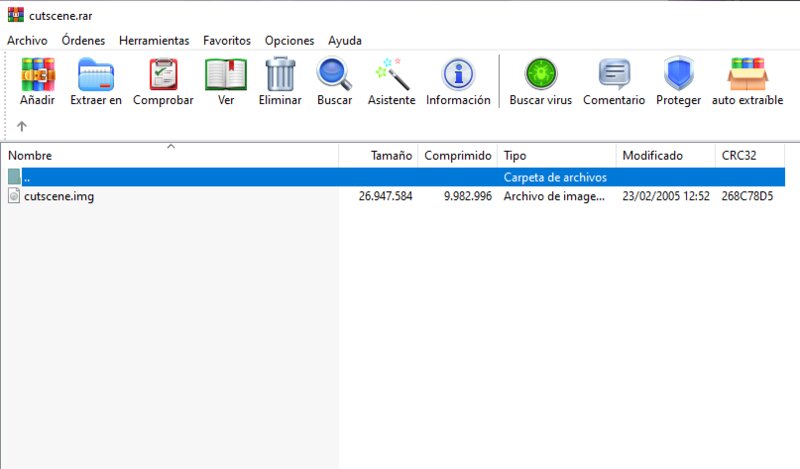Viewport: 800px width, 469px height.
Task: Run the Comprobar test tool
Action: tap(163, 75)
